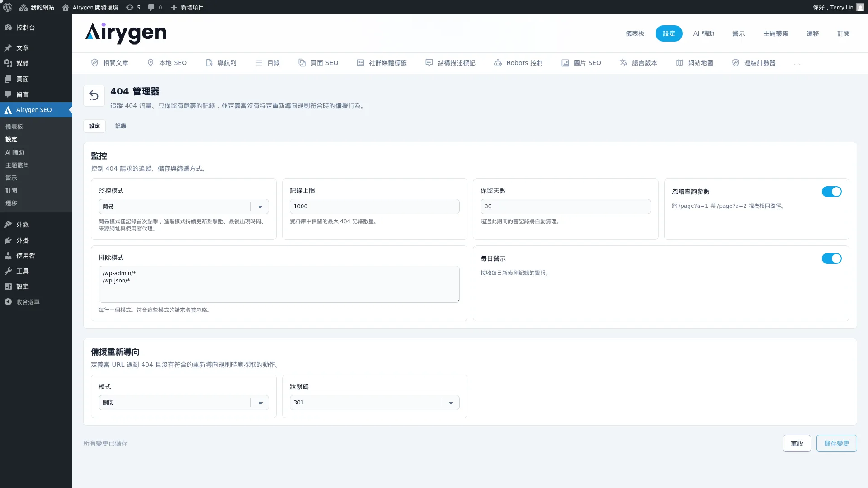Open the 我的網站 menu in admin bar
The image size is (868, 488).
[x=37, y=7]
